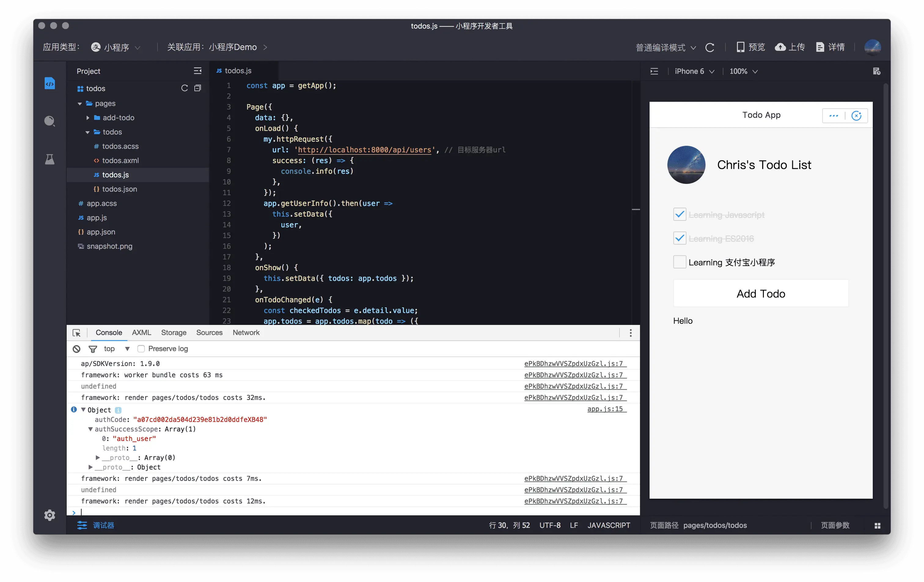Uncheck the Learning Javascript todo item
Screen dimensions: 924x582
(x=680, y=215)
